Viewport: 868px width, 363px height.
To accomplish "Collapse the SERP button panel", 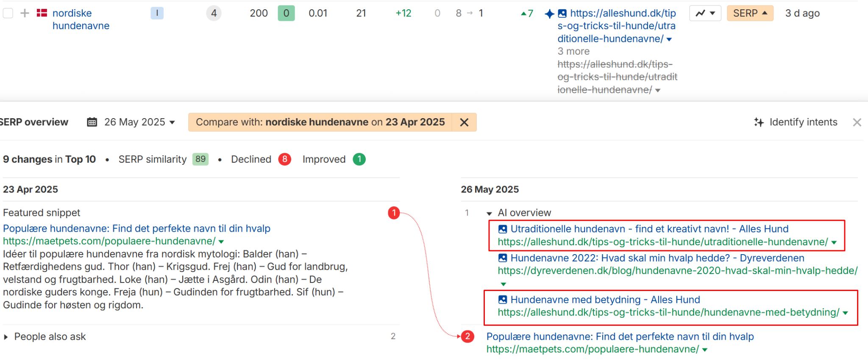I will (750, 13).
